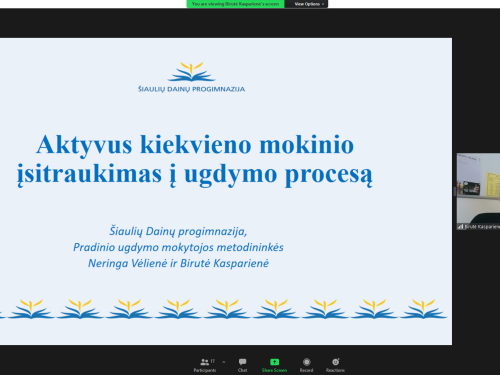Click the Šiaulių Dainų Progimnazija logo
The image size is (500, 375).
point(192,77)
